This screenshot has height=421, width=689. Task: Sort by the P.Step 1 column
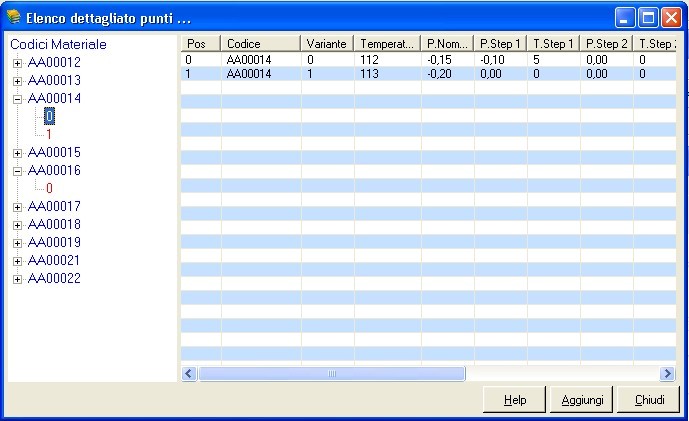point(500,44)
